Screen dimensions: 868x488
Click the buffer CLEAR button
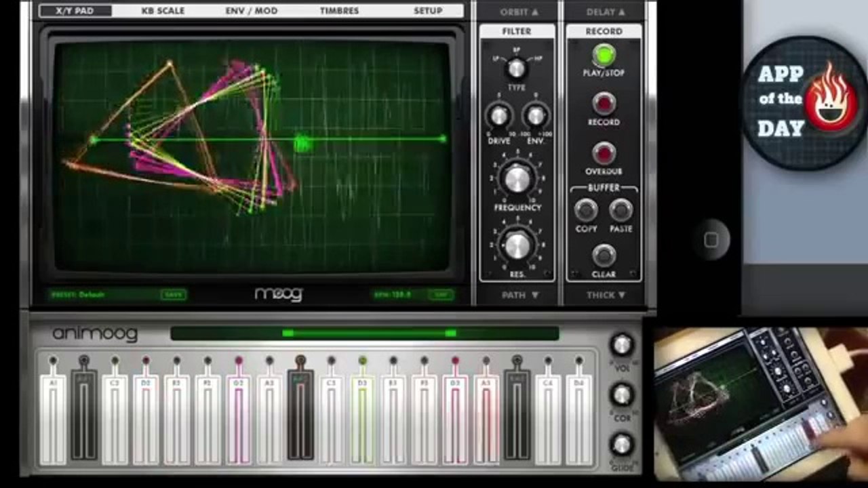pyautogui.click(x=604, y=256)
